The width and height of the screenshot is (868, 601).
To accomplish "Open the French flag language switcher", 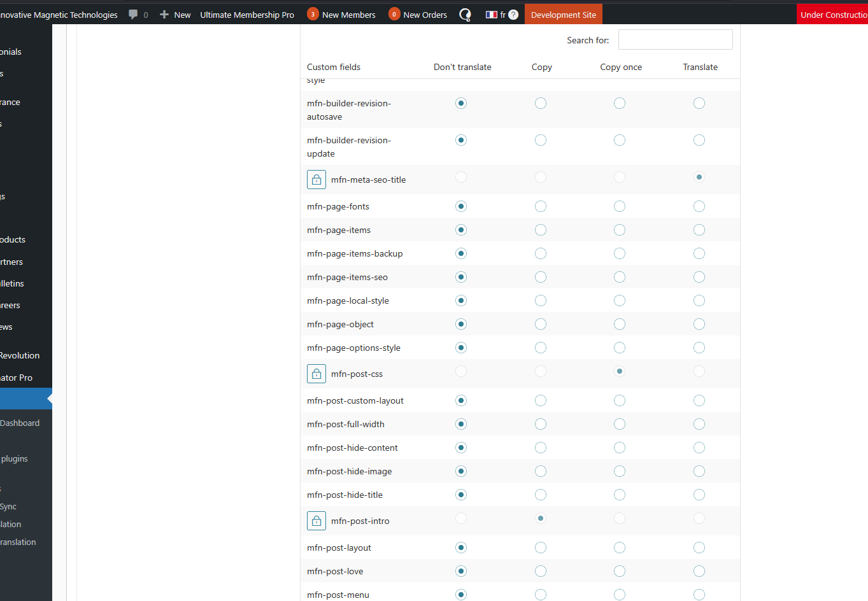I will (495, 15).
